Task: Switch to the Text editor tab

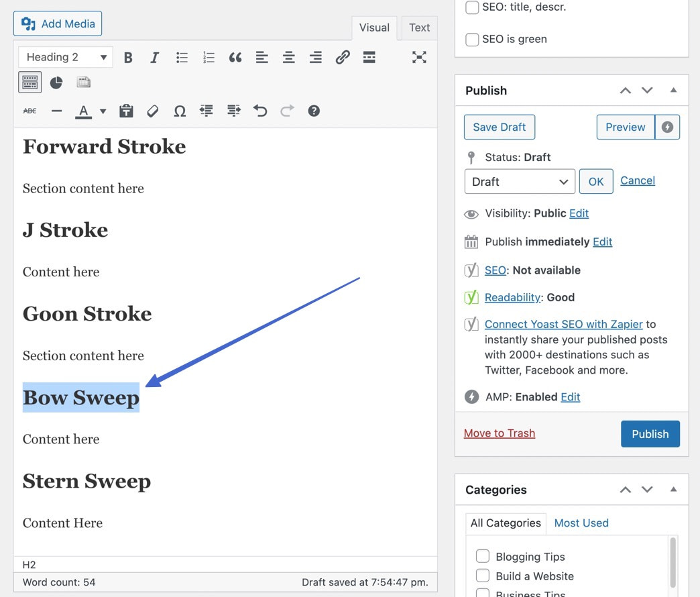Action: pyautogui.click(x=419, y=28)
